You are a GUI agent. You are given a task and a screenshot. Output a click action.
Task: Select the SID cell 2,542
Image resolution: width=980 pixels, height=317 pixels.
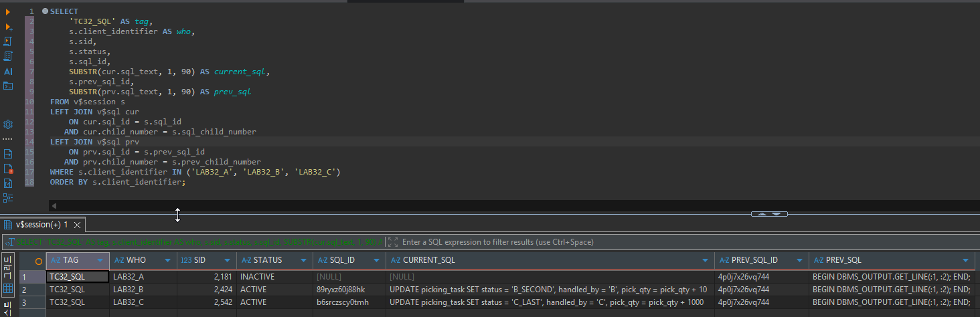click(206, 302)
